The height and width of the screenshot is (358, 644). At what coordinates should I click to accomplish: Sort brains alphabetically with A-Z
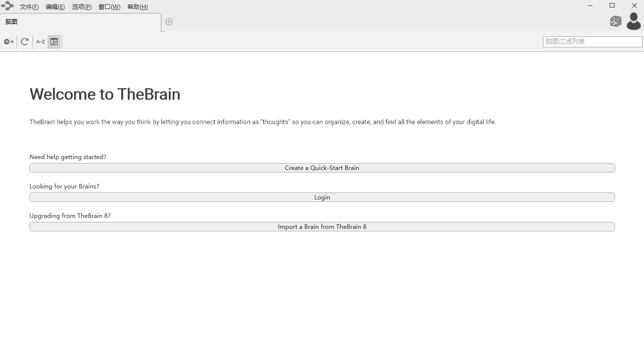(41, 42)
